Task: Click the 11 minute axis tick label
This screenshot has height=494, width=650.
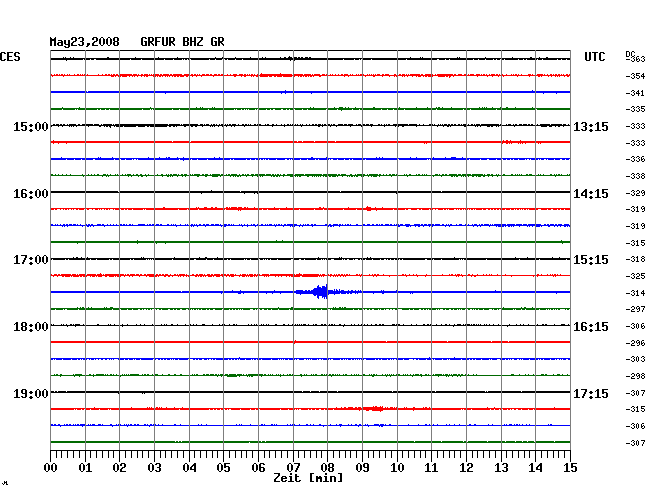Action: [431, 468]
